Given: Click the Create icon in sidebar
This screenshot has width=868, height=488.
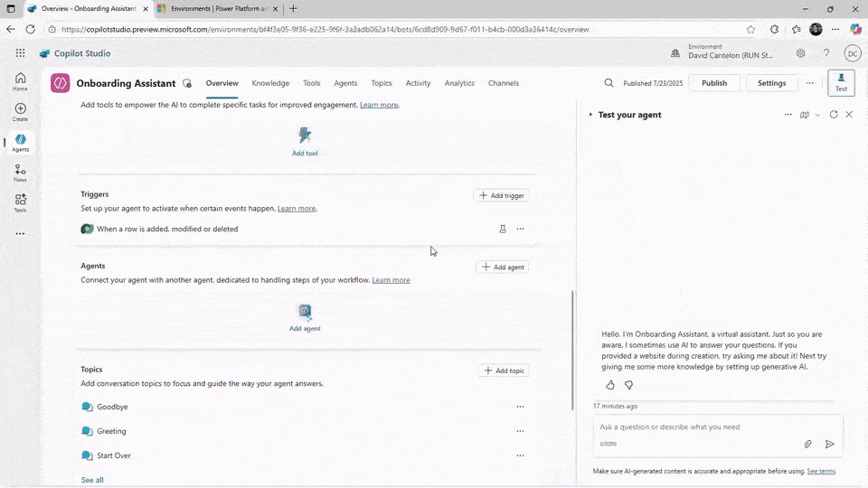Looking at the screenshot, I should click(20, 112).
